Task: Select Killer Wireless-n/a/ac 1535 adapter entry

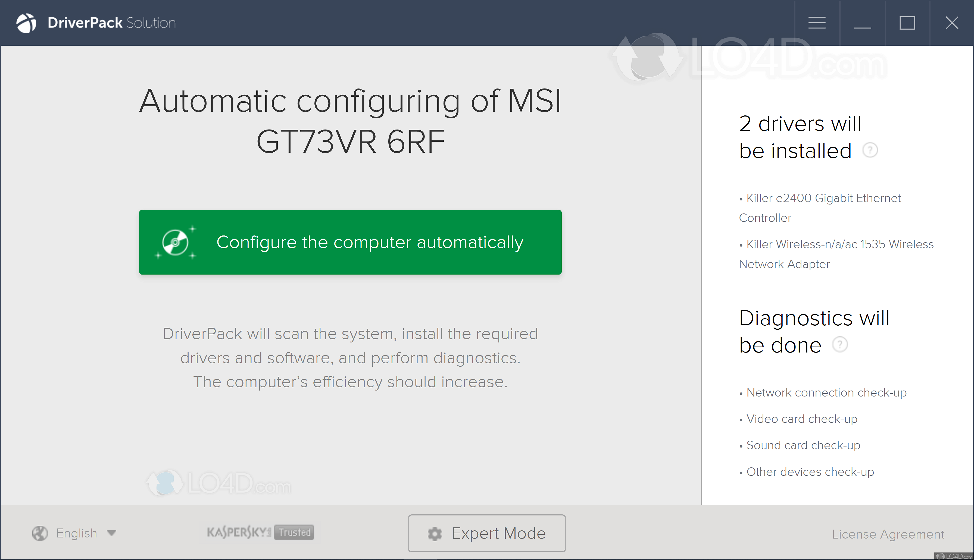Action: click(836, 254)
